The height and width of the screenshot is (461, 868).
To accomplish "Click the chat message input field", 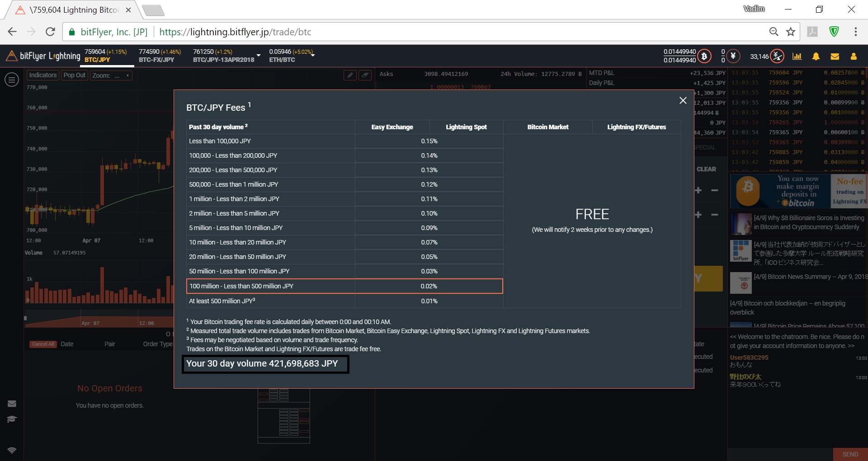I will [780, 454].
